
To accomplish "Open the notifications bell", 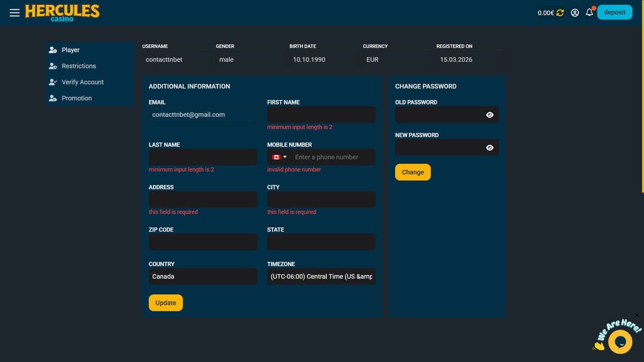I will pos(589,12).
